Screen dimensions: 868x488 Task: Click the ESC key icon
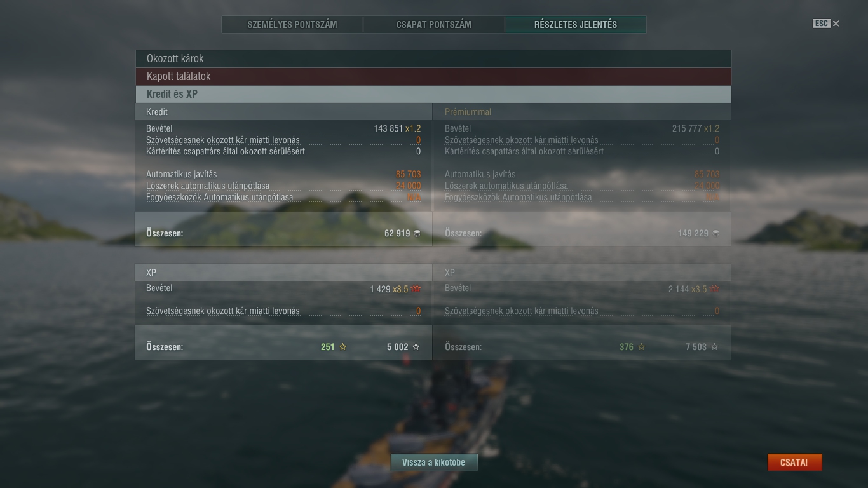click(x=821, y=24)
